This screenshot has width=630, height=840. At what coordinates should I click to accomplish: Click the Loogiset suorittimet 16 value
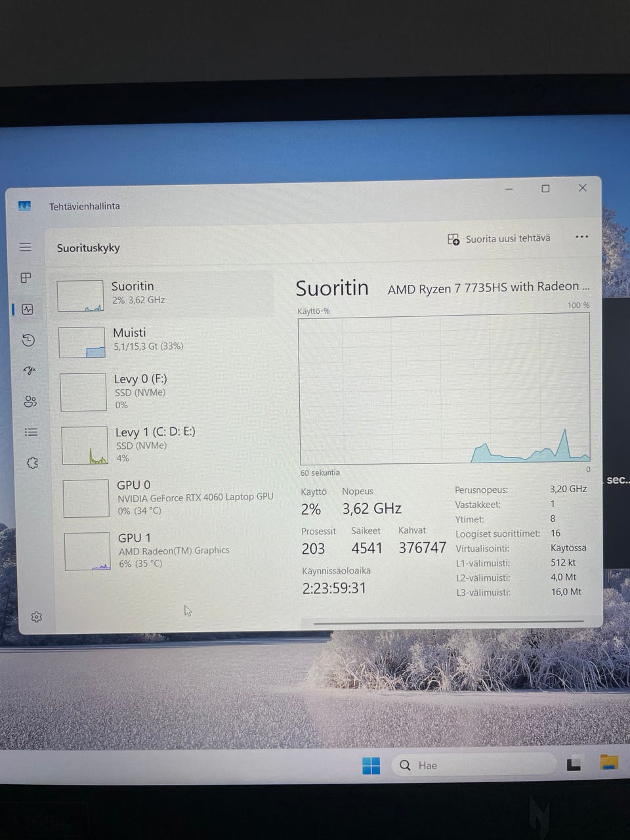(556, 533)
